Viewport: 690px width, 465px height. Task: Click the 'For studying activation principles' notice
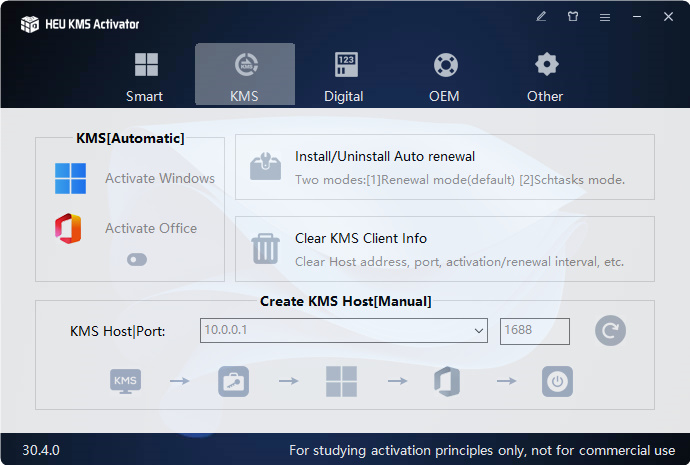pyautogui.click(x=482, y=450)
